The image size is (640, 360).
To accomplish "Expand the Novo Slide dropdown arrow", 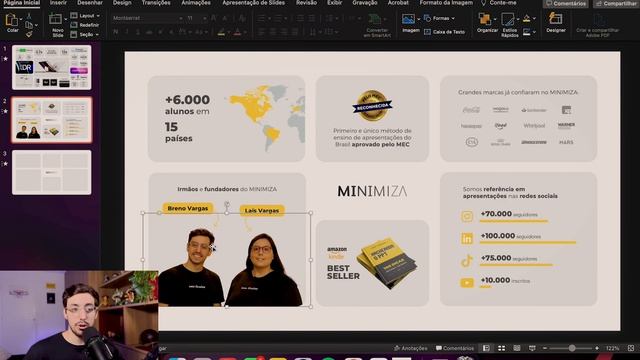I will pyautogui.click(x=65, y=19).
